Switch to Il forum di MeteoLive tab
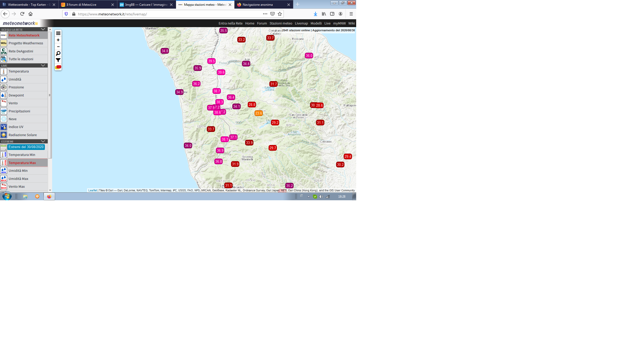The width and height of the screenshot is (631, 364). click(88, 5)
